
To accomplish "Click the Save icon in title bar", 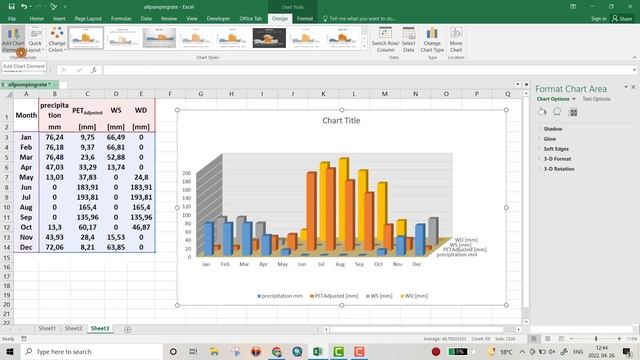I will click(x=11, y=7).
